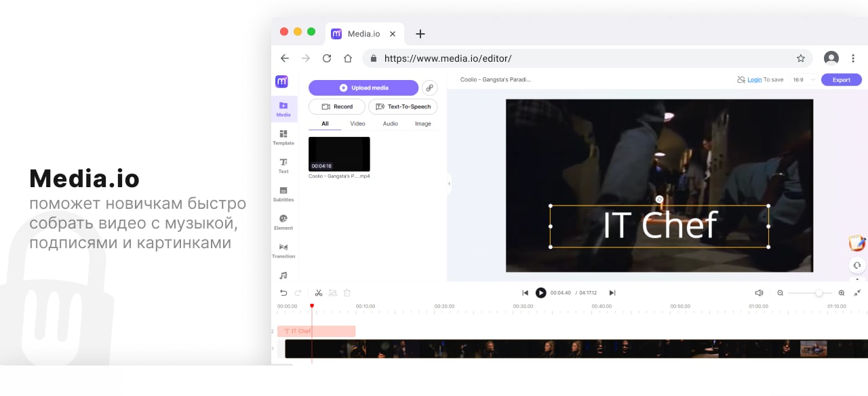Open the Element panel in sidebar

point(283,222)
